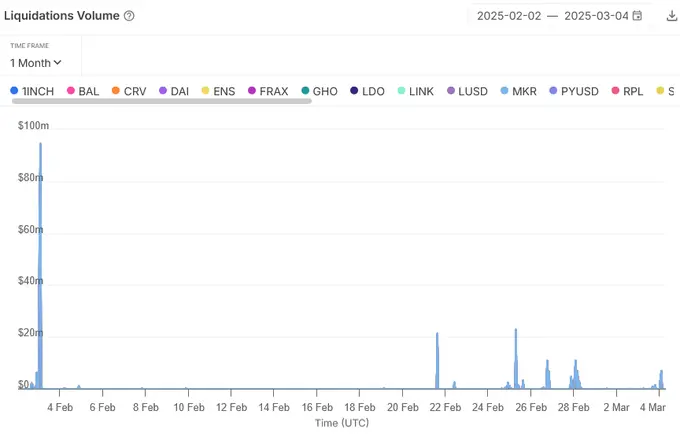Screen dimensions: 680x437
Task: Toggle the LUSD series
Action: (x=466, y=91)
